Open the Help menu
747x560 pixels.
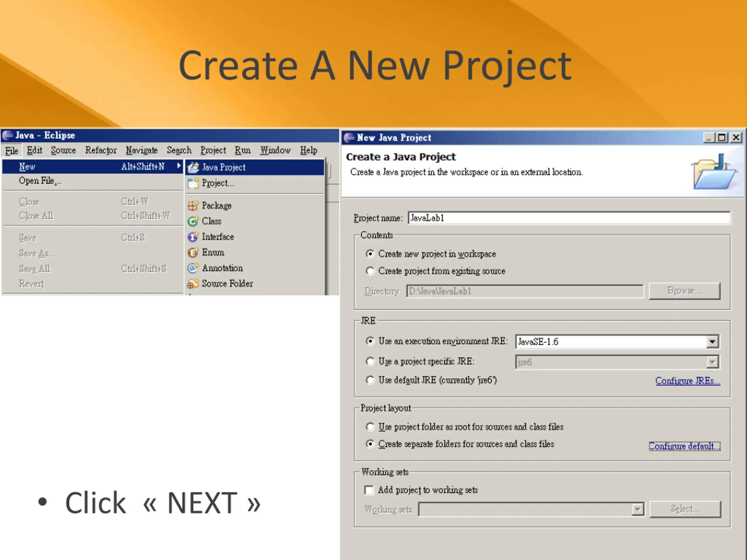309,150
